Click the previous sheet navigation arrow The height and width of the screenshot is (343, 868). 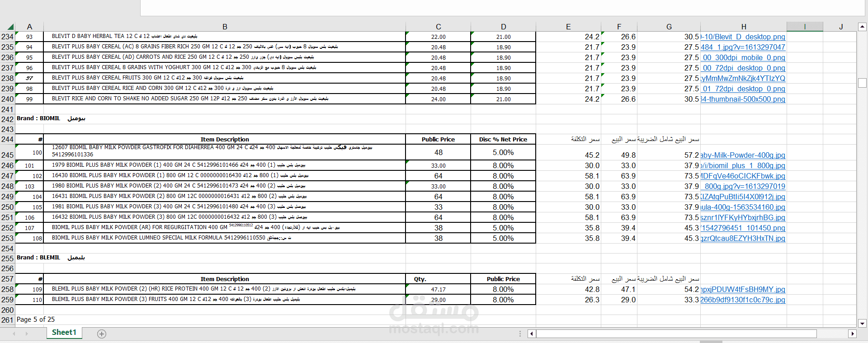coord(14,334)
